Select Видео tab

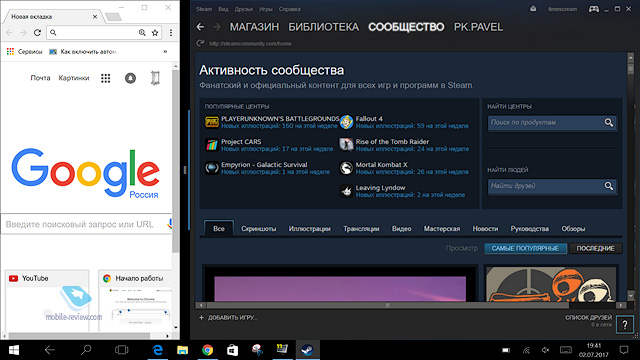(x=402, y=229)
